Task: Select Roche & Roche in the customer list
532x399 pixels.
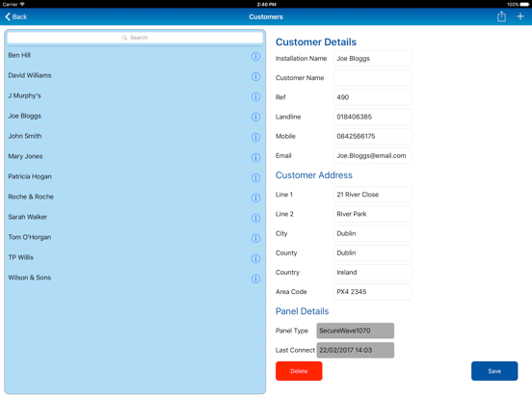Action: pyautogui.click(x=135, y=198)
